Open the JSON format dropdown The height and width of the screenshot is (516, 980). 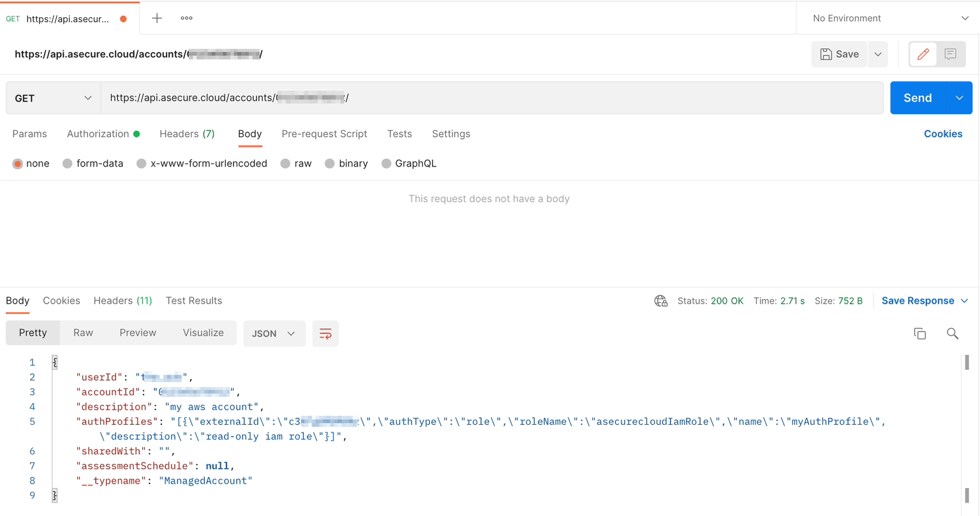pyautogui.click(x=274, y=334)
